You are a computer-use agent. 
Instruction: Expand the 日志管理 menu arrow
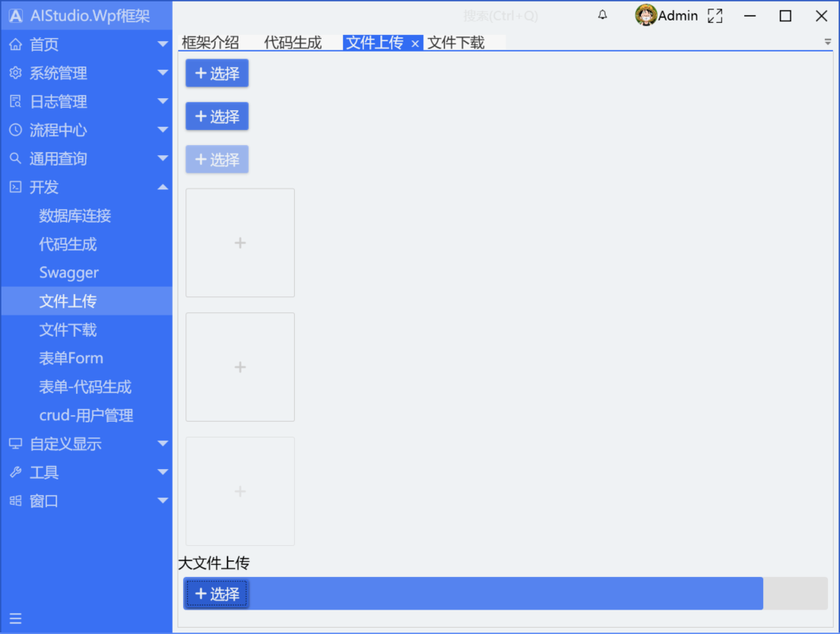pyautogui.click(x=163, y=101)
